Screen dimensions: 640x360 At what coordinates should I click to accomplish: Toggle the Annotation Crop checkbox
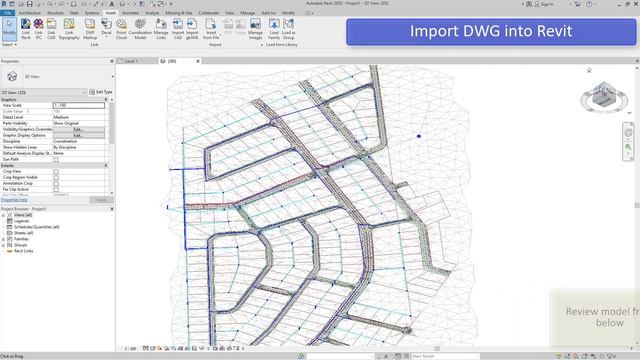tap(56, 184)
